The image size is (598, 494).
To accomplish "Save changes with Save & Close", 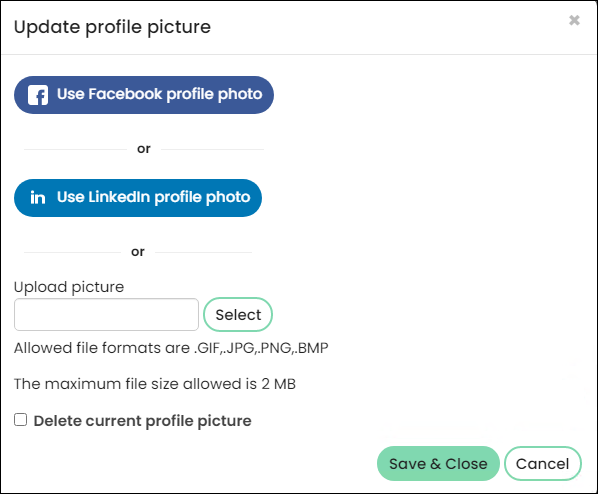I will pos(438,463).
